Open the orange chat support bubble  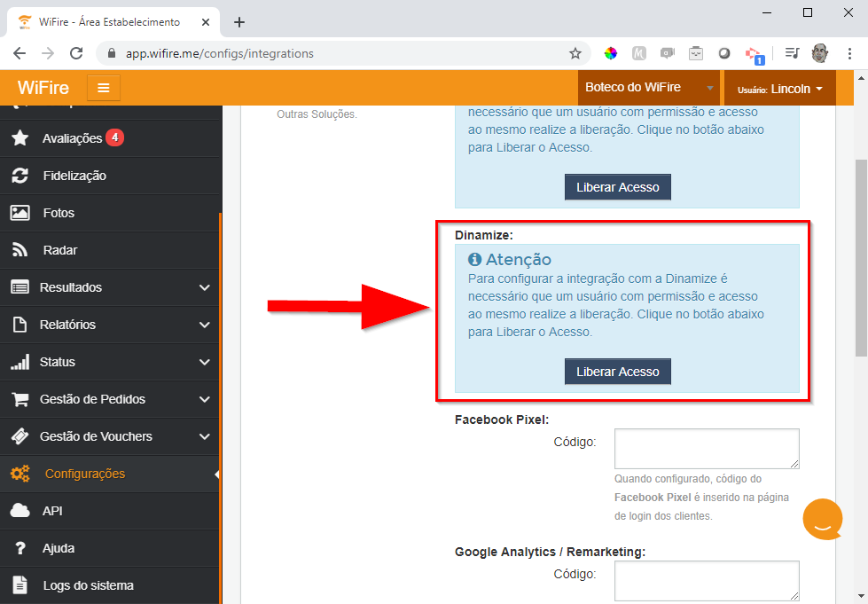pyautogui.click(x=823, y=519)
